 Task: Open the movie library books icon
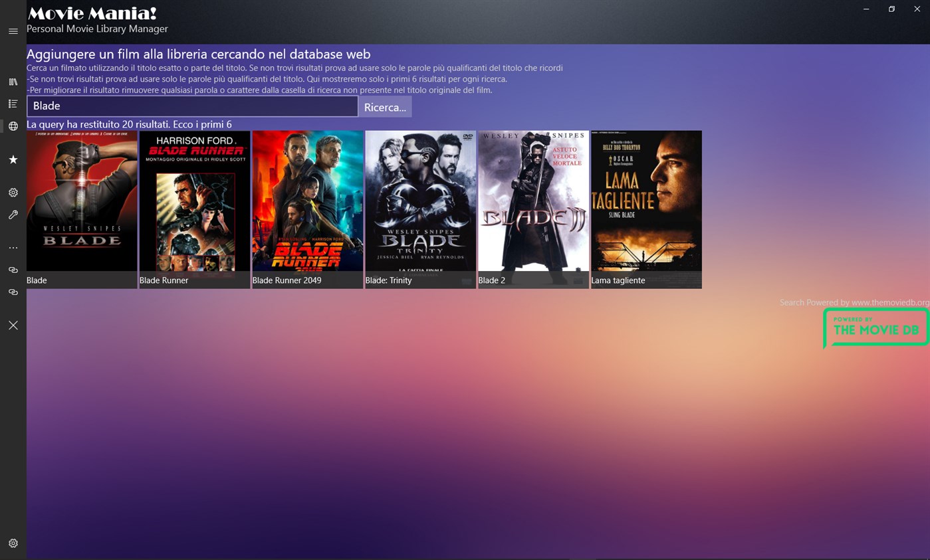coord(13,82)
